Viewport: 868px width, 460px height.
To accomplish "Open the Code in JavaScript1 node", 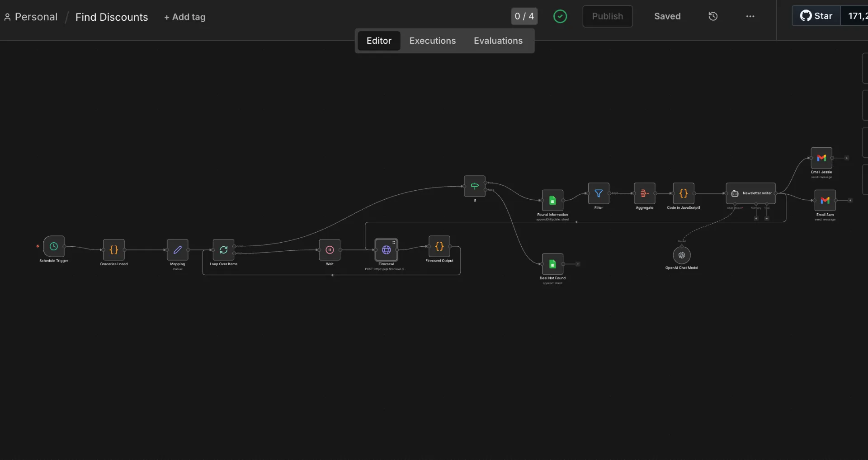I will 683,193.
